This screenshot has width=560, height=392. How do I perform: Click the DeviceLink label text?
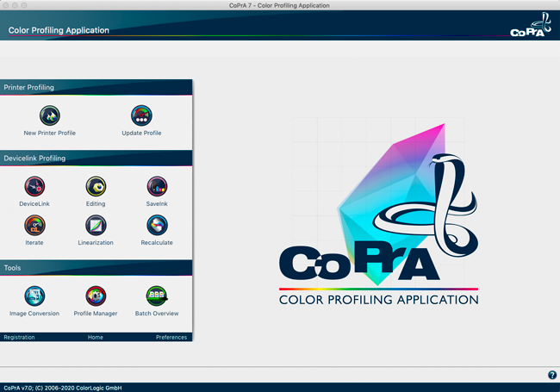click(x=34, y=203)
